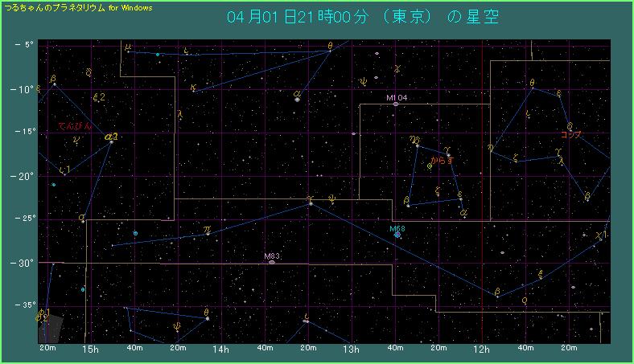The image size is (634, 364).
Task: Click the コップ constellation label
Action: click(x=570, y=134)
